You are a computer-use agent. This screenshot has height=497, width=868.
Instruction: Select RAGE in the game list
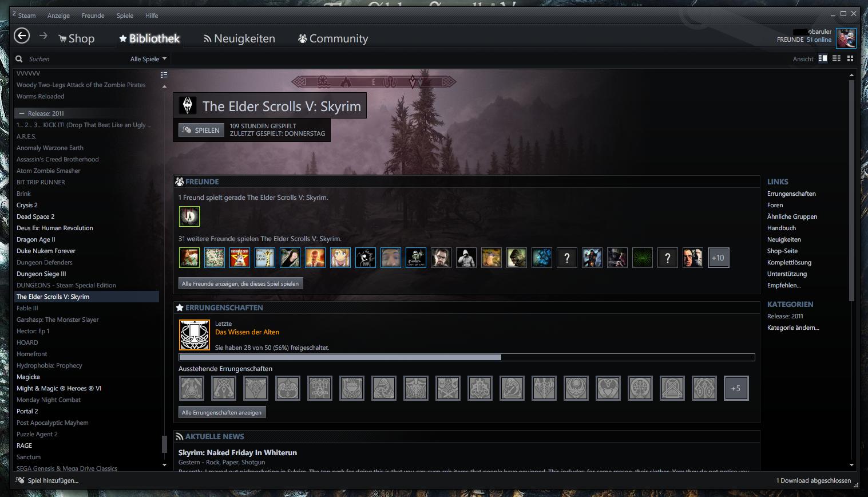pyautogui.click(x=24, y=445)
